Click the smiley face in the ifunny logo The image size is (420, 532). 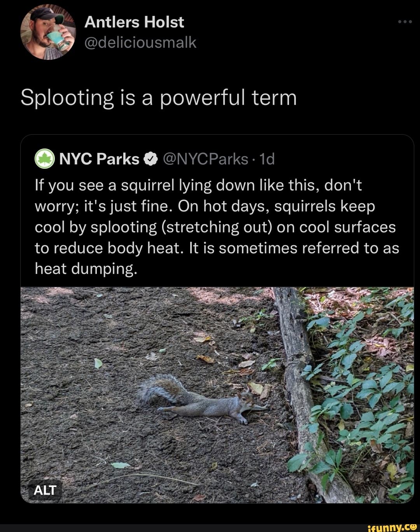413,527
